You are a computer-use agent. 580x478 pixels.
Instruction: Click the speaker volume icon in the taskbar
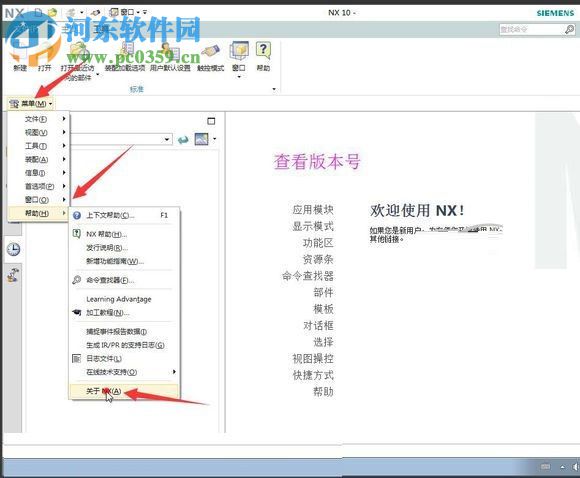click(576, 467)
